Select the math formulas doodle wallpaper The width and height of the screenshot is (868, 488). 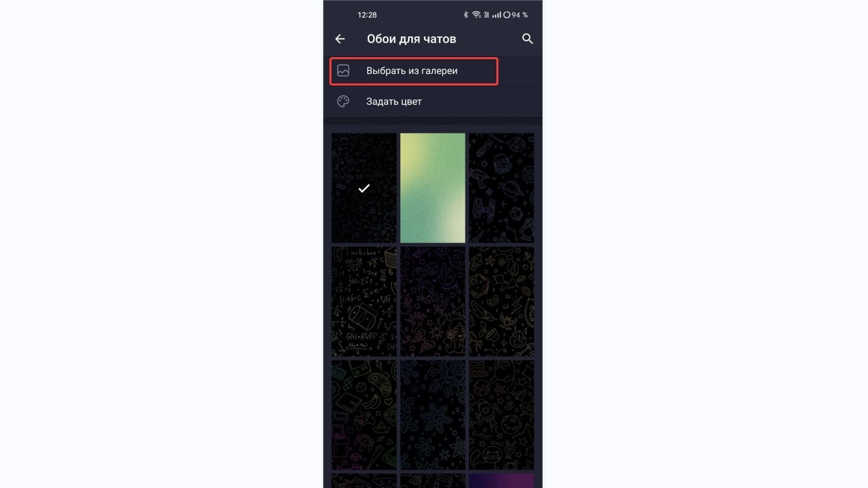[364, 301]
